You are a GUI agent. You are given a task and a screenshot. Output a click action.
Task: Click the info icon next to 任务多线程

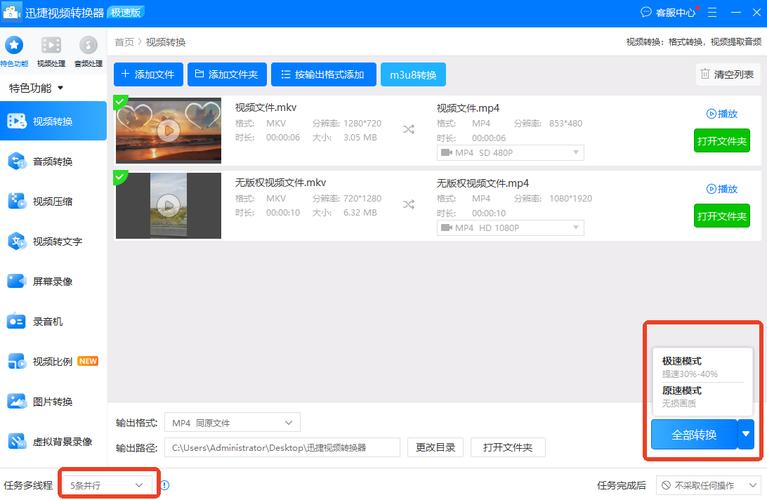[x=165, y=485]
